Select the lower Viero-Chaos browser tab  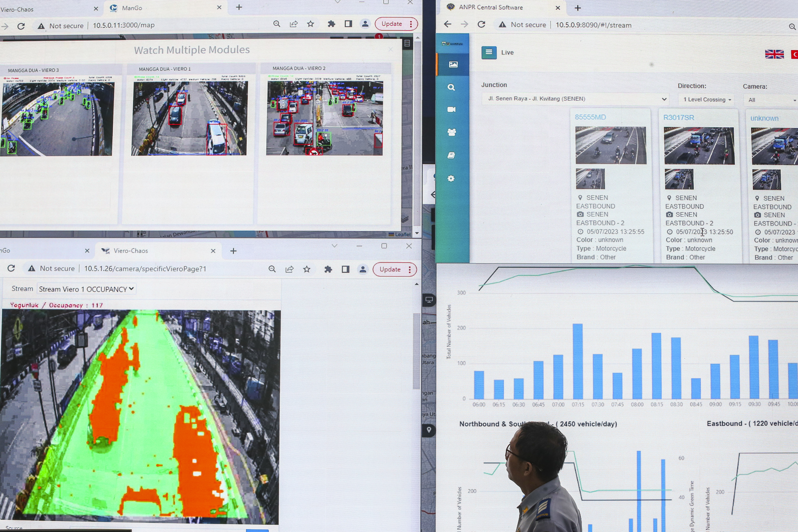click(131, 251)
